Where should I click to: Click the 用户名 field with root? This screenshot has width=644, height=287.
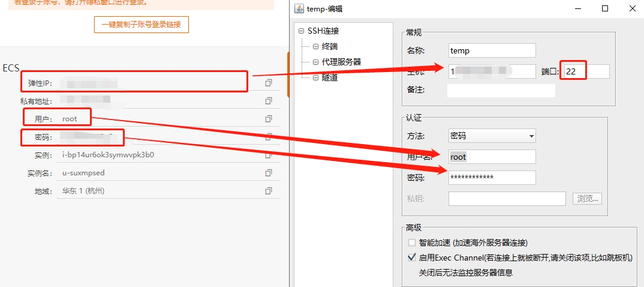(x=492, y=157)
